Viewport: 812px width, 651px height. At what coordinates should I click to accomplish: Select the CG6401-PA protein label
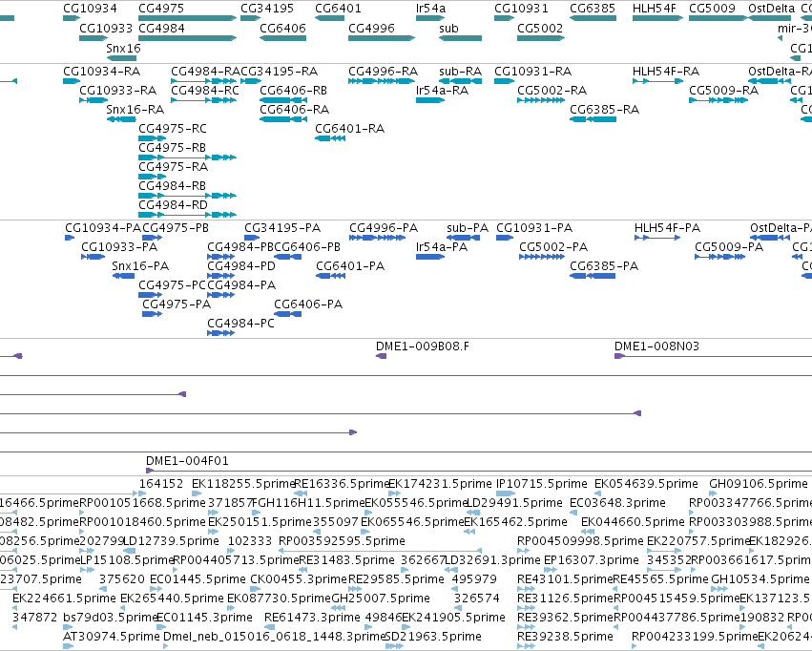350,266
